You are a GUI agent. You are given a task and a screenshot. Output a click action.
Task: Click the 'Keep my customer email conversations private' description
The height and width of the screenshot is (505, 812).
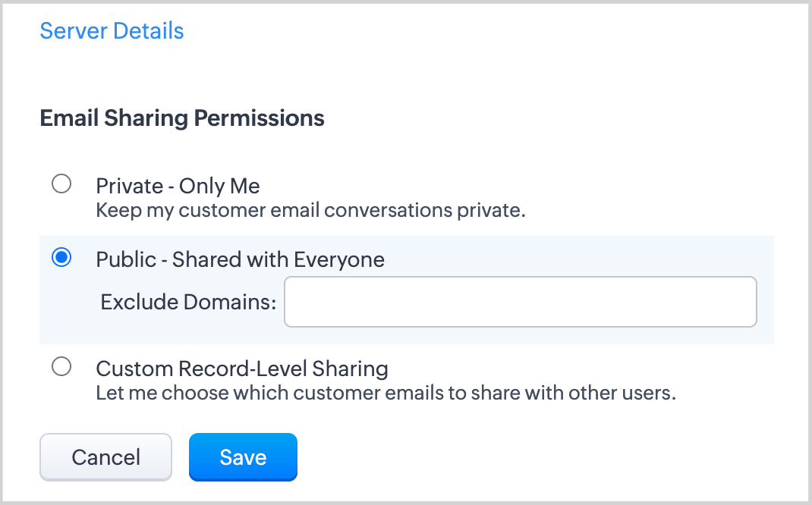pos(310,210)
